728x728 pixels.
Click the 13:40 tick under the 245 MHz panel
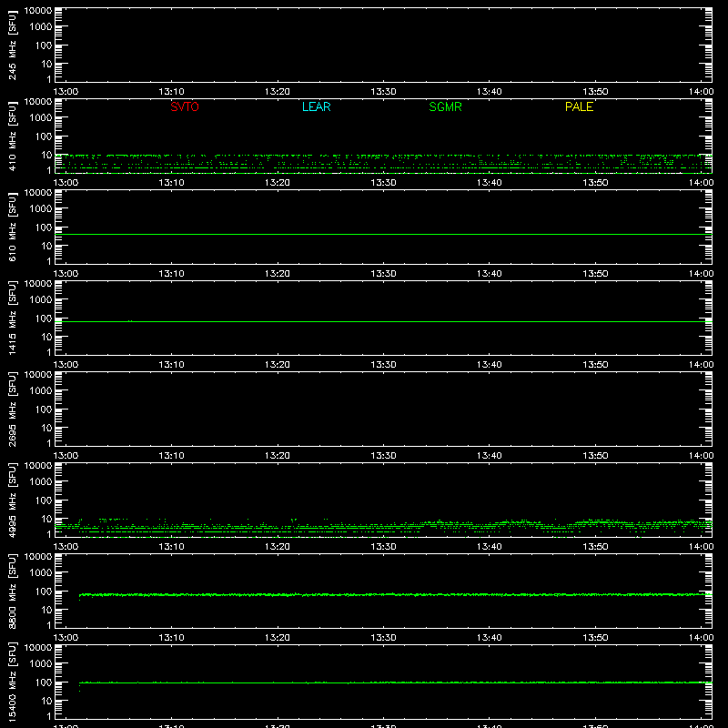pos(489,92)
